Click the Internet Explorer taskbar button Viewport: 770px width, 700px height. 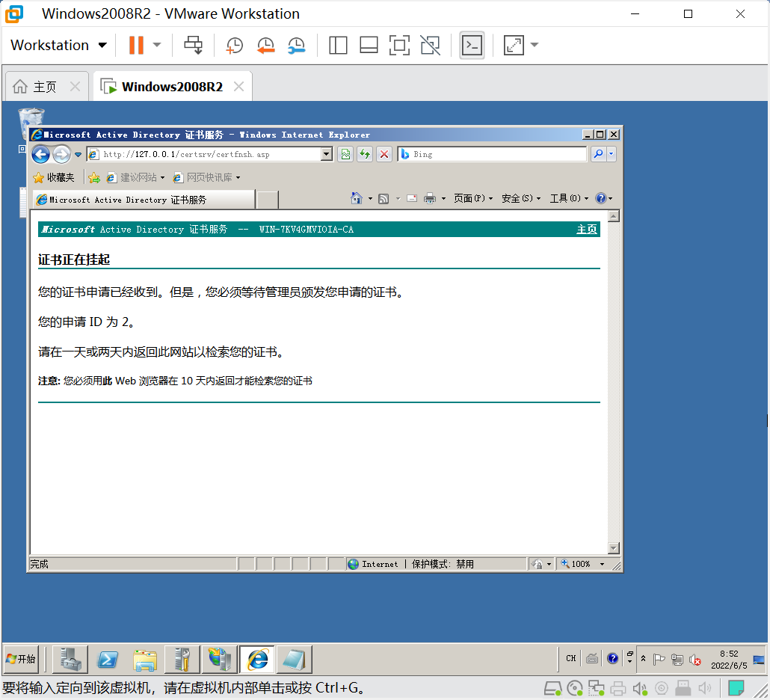coord(257,659)
